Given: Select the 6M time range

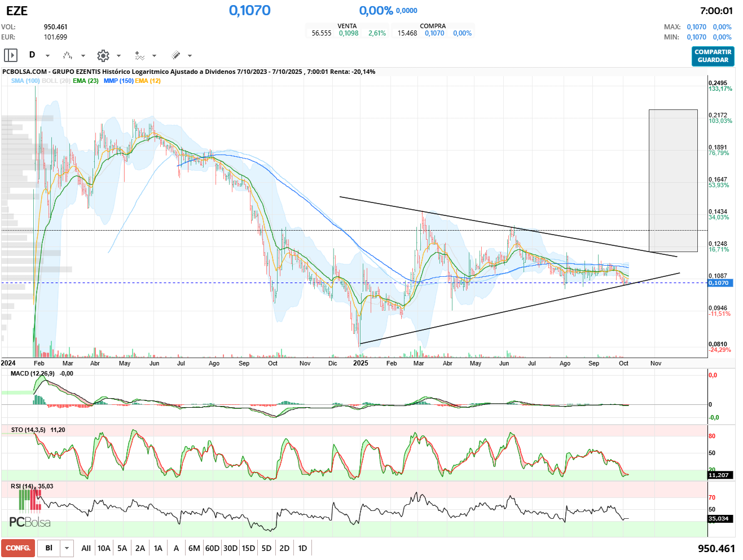Looking at the screenshot, I should pos(194,548).
